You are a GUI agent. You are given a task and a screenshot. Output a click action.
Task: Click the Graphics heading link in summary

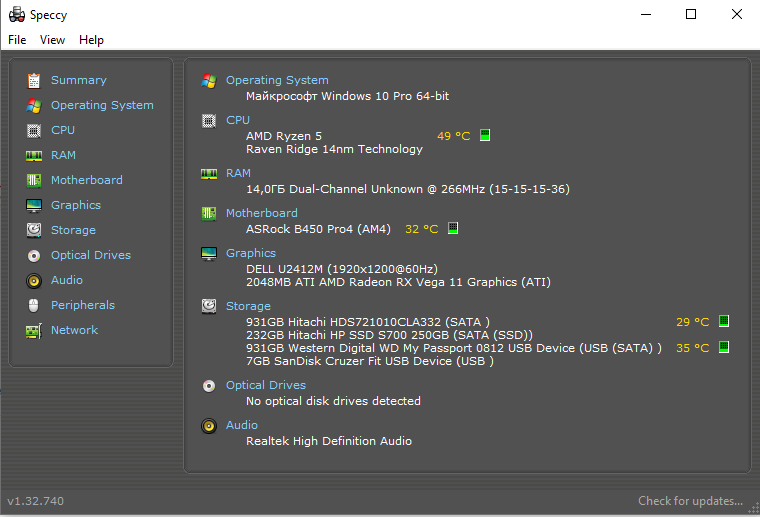[251, 253]
